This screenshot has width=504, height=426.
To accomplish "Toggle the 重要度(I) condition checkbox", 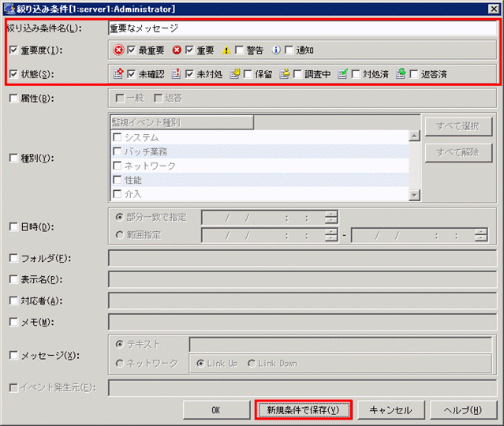I will pos(13,50).
